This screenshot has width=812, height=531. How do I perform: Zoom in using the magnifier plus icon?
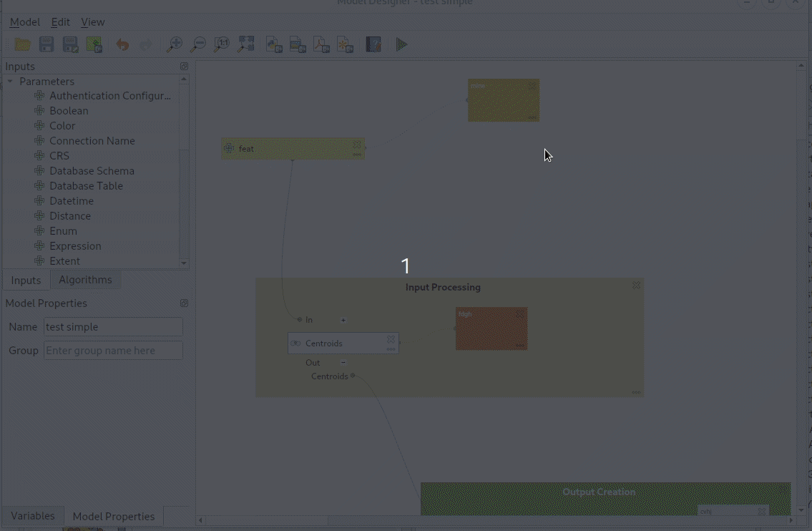174,44
